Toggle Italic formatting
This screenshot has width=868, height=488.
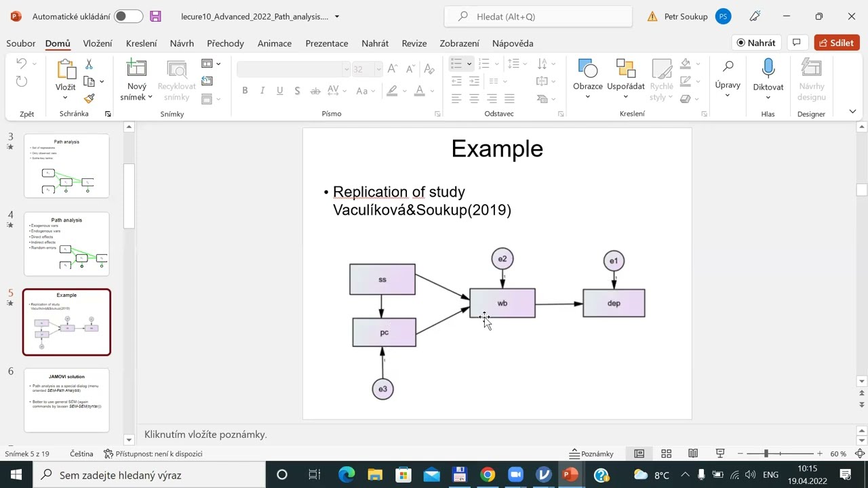point(262,90)
